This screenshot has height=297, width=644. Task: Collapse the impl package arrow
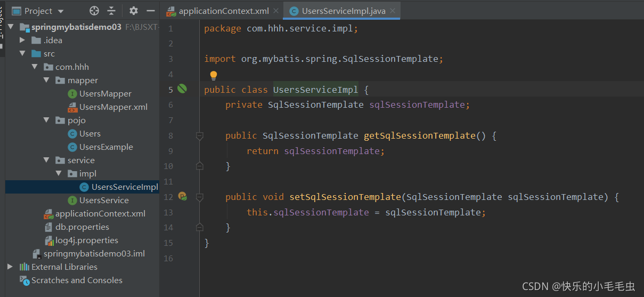59,173
